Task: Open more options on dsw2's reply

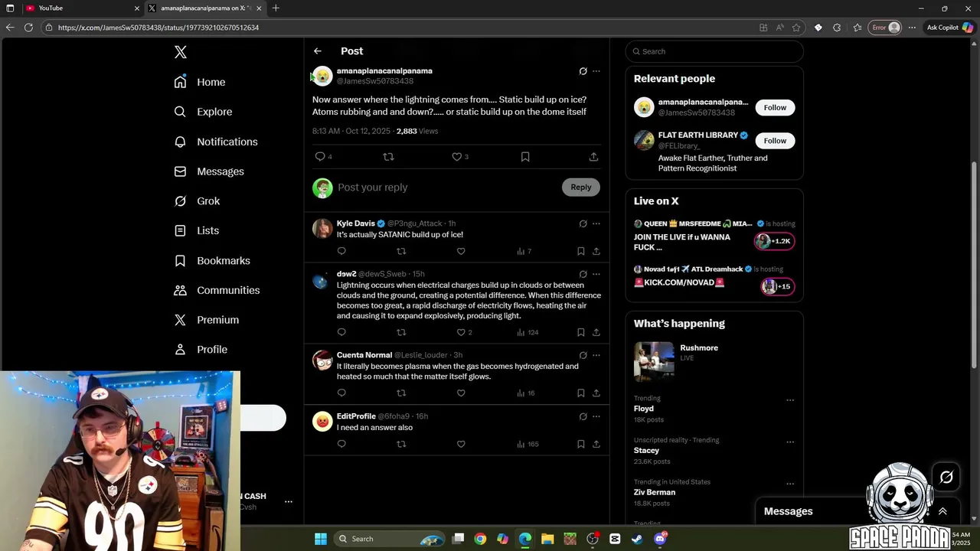Action: coord(596,274)
